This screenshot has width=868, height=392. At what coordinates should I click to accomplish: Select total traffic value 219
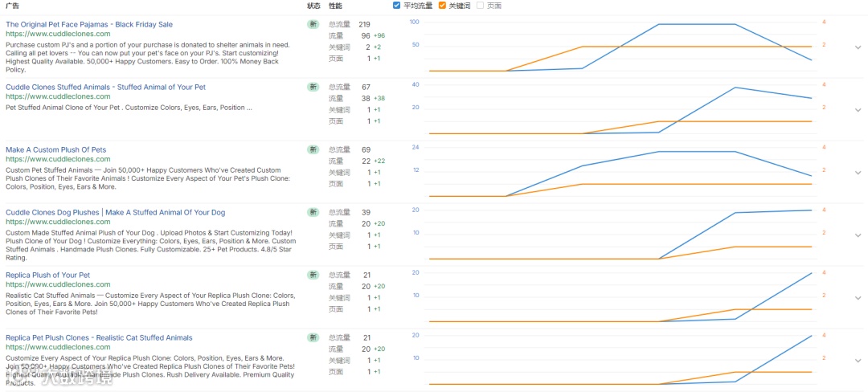[364, 24]
